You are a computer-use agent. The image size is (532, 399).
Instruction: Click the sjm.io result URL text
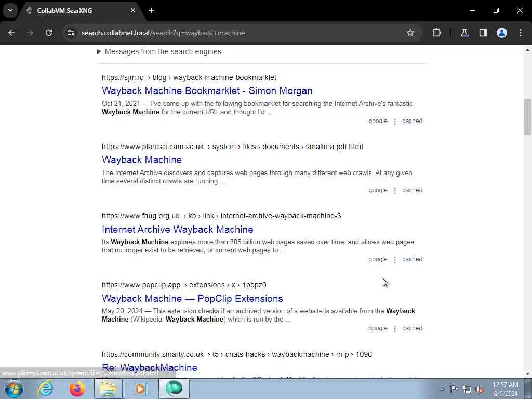[x=189, y=78]
